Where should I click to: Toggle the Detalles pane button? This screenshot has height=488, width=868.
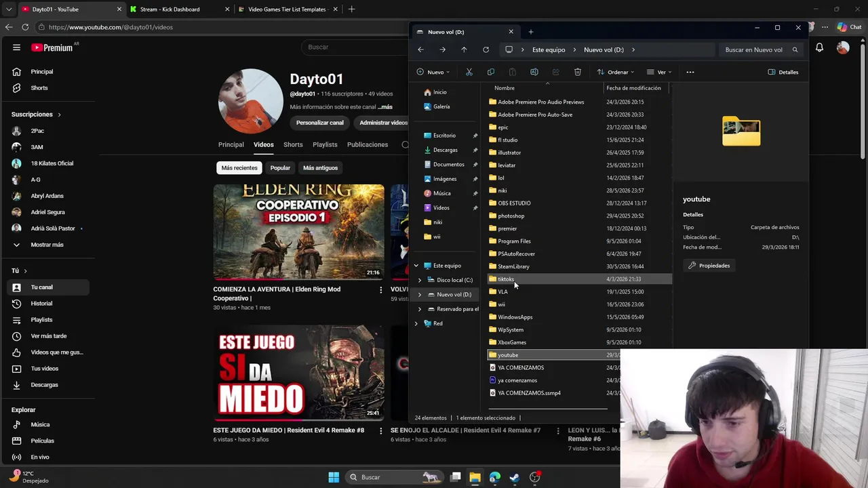[x=783, y=72]
